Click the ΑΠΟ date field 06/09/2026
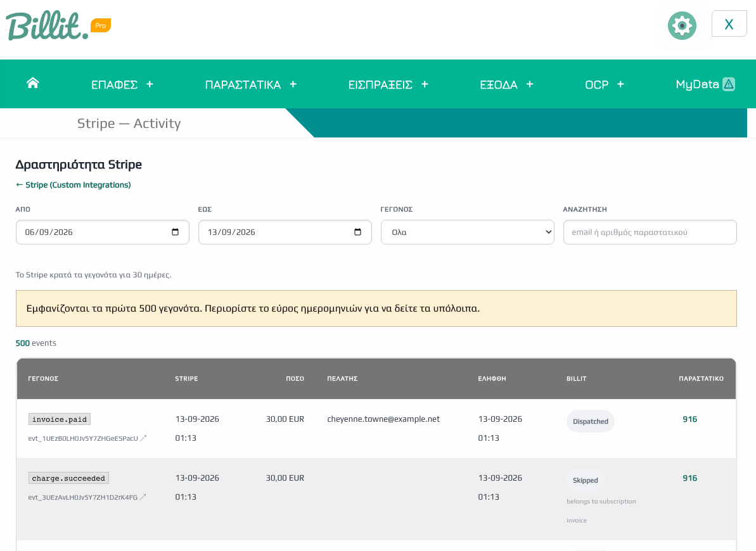 pyautogui.click(x=102, y=232)
